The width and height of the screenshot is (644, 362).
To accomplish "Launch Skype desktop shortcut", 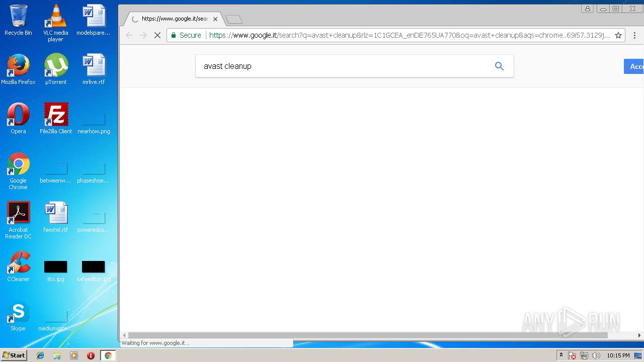I will (18, 316).
